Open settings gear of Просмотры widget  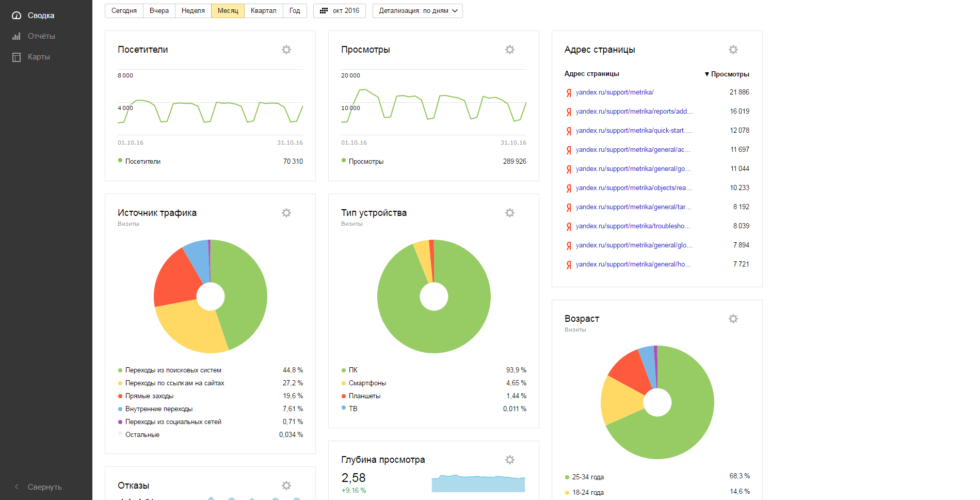point(510,50)
